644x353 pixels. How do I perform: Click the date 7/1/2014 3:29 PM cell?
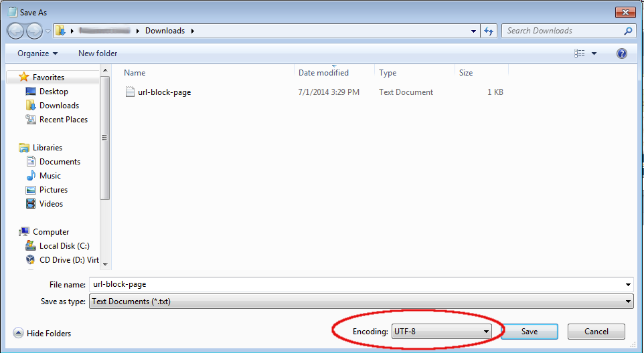(329, 92)
